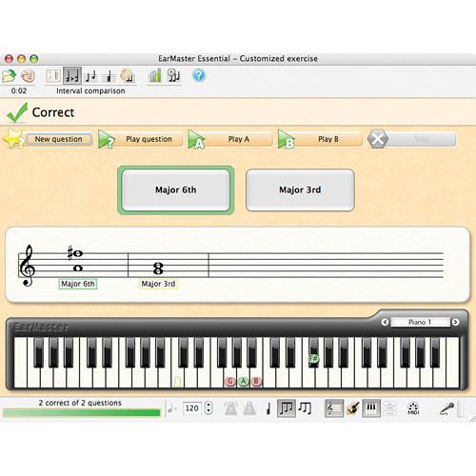Open the hand-clap rhythm exercise icon
The width and height of the screenshot is (476, 476).
128,76
